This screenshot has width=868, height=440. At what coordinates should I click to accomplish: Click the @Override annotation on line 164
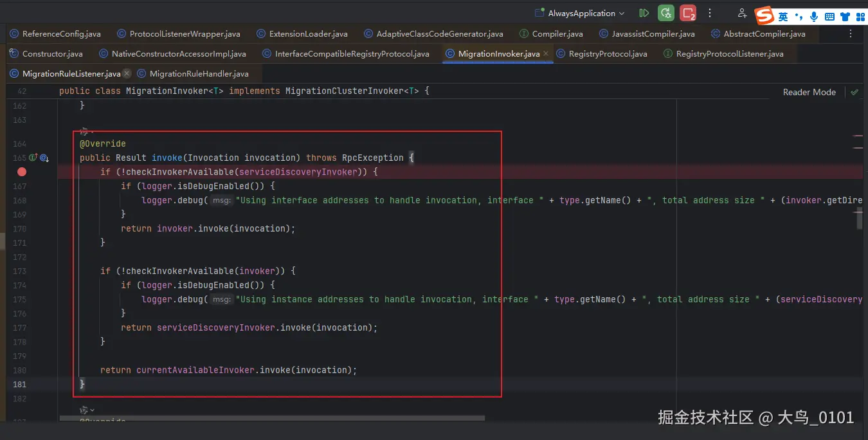(103, 143)
